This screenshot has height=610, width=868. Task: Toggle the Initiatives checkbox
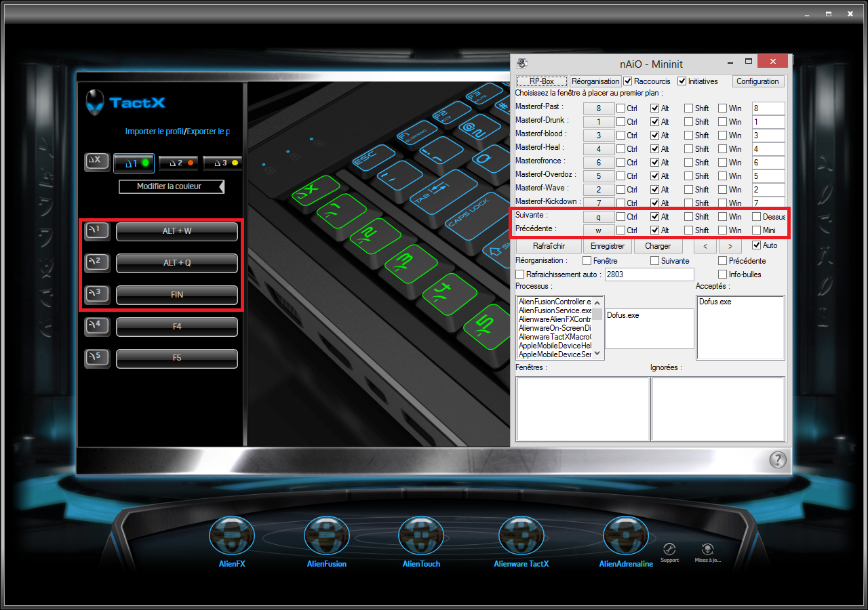point(682,81)
